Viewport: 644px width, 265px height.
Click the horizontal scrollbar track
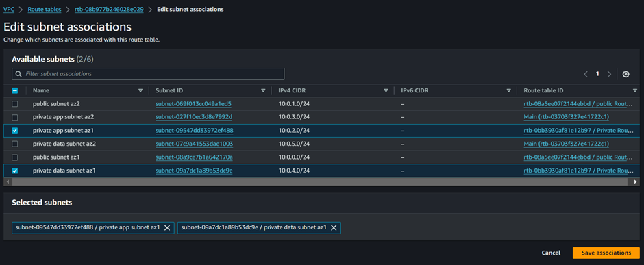click(319, 181)
